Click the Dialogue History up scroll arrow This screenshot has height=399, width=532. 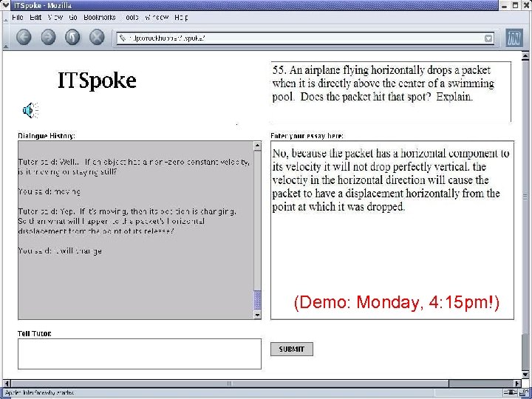click(x=257, y=146)
